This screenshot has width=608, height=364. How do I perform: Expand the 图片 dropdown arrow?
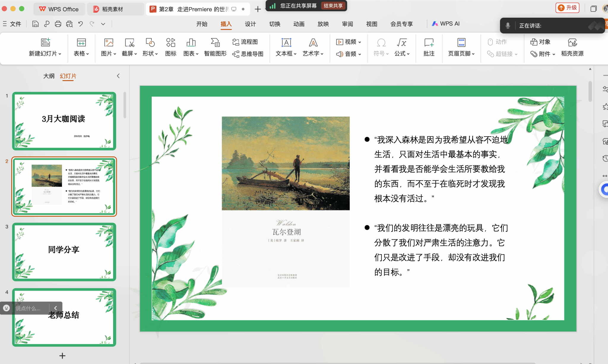(115, 54)
